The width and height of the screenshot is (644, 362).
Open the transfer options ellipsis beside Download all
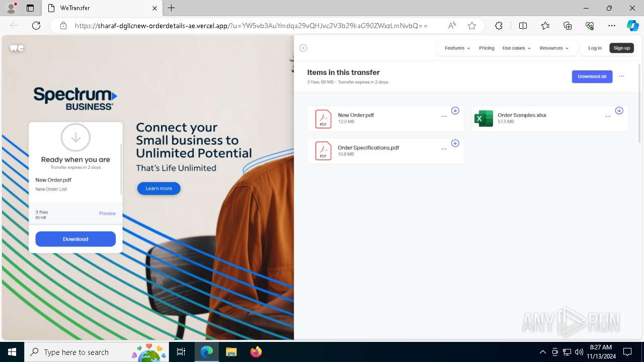coord(621,76)
